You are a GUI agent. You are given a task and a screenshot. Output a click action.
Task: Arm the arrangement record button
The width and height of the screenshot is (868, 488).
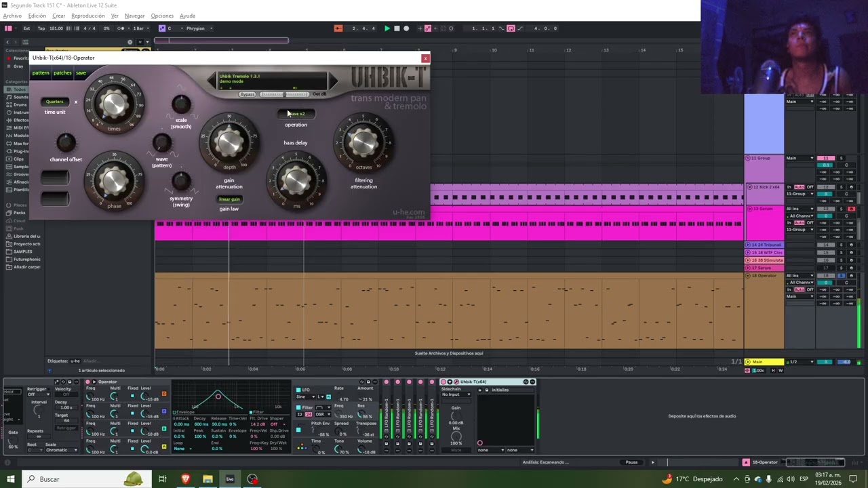pos(406,28)
